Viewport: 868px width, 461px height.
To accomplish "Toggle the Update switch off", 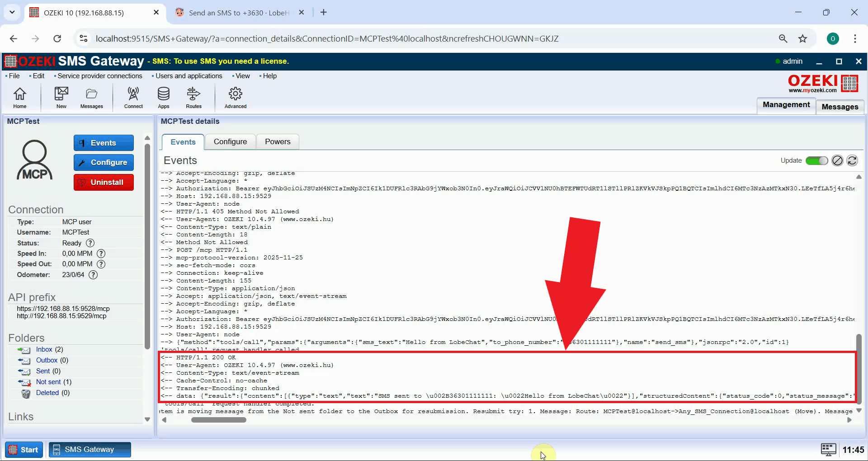I will [816, 160].
